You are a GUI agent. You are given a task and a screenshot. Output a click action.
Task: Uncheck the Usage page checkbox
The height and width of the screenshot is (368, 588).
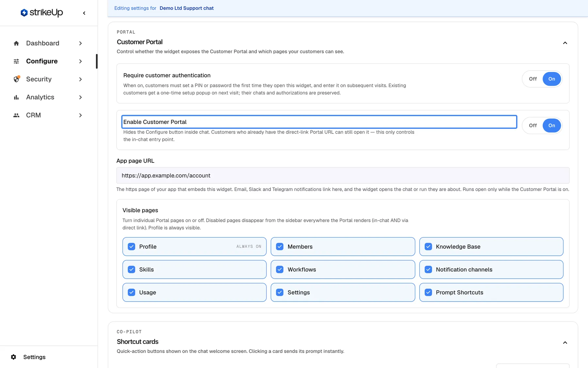[x=131, y=292]
